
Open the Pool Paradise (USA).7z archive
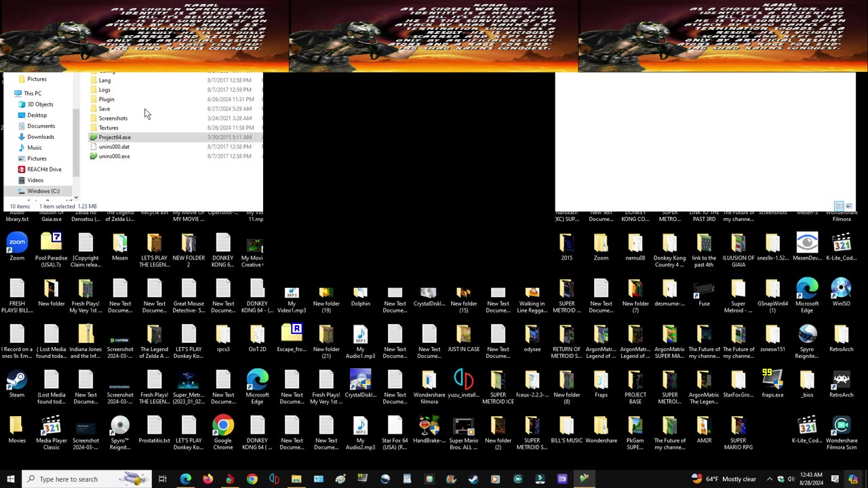pos(52,249)
